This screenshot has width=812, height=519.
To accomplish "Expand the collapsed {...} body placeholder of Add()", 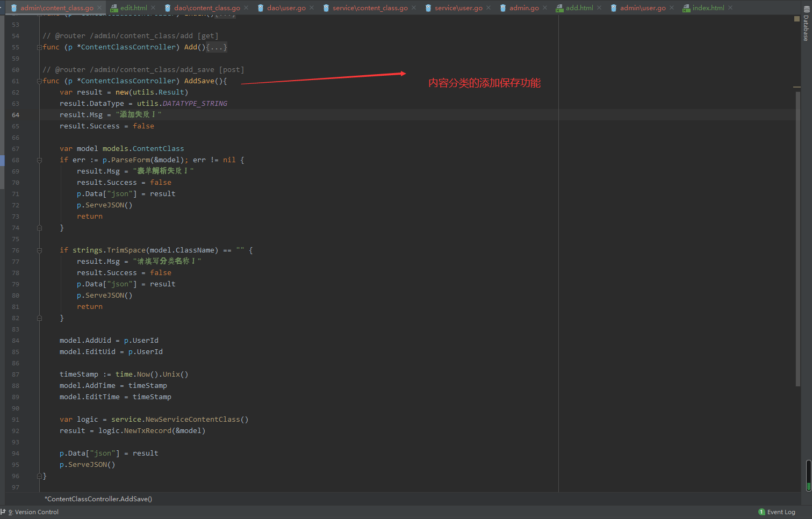I will coord(217,47).
